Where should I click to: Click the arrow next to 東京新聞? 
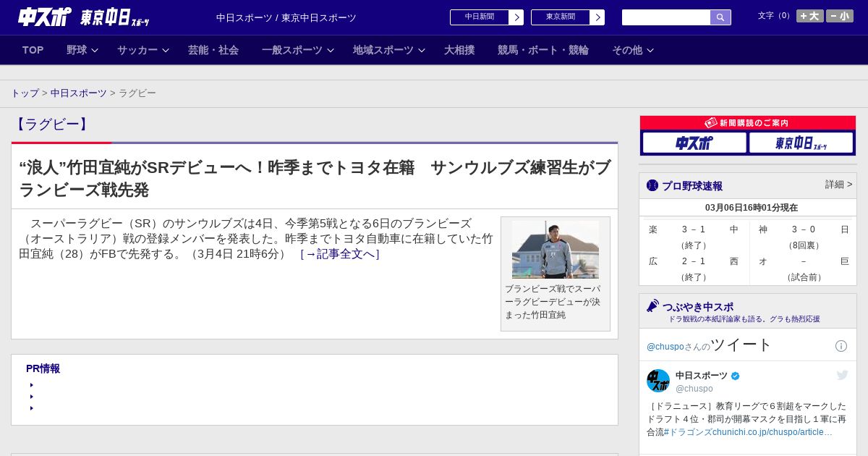click(x=597, y=17)
